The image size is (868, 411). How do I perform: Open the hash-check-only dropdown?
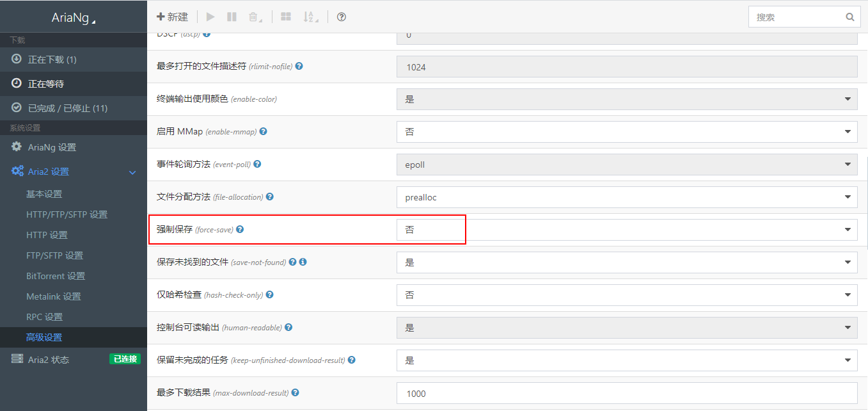pos(626,295)
